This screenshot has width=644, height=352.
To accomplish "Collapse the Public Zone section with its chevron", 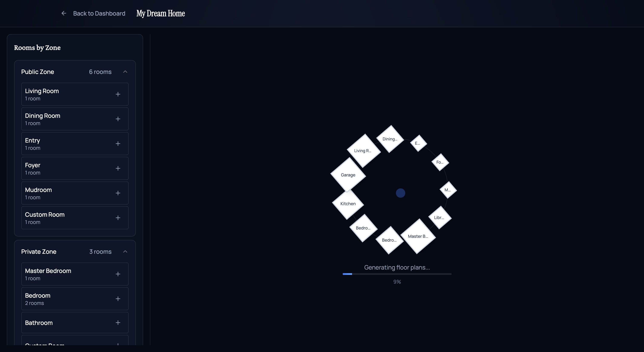I will click(x=125, y=72).
